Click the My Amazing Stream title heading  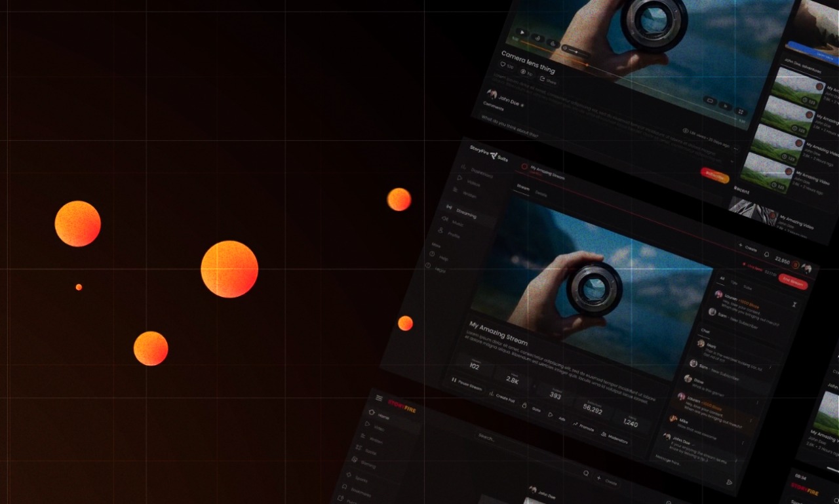tap(498, 334)
